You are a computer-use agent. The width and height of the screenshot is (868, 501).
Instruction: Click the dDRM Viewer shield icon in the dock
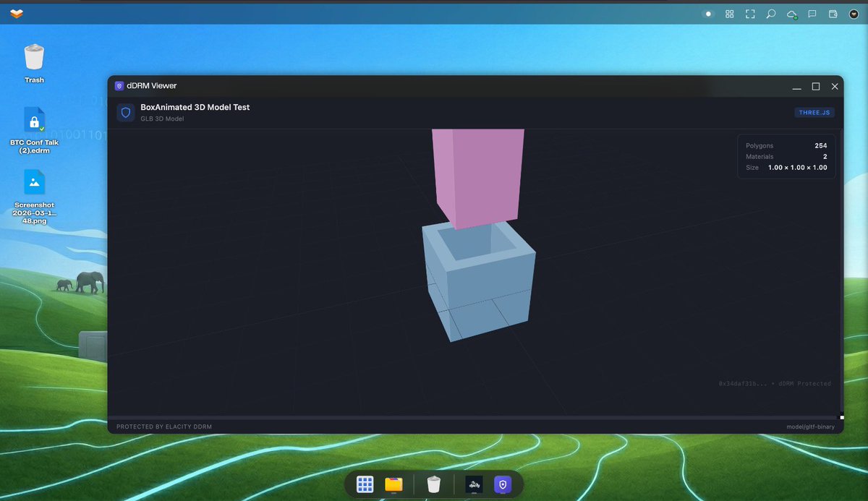click(x=502, y=484)
